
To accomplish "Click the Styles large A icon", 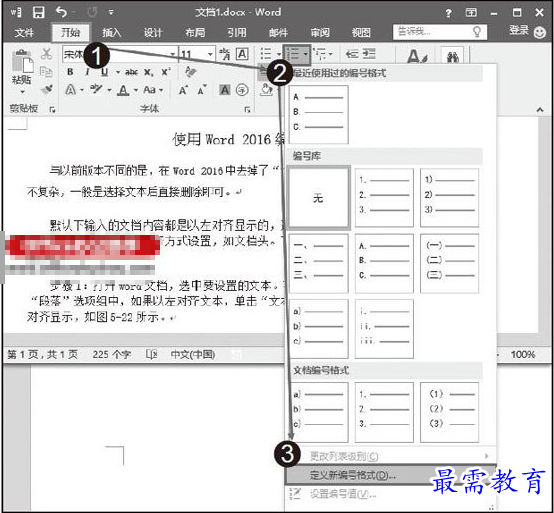I will (416, 57).
